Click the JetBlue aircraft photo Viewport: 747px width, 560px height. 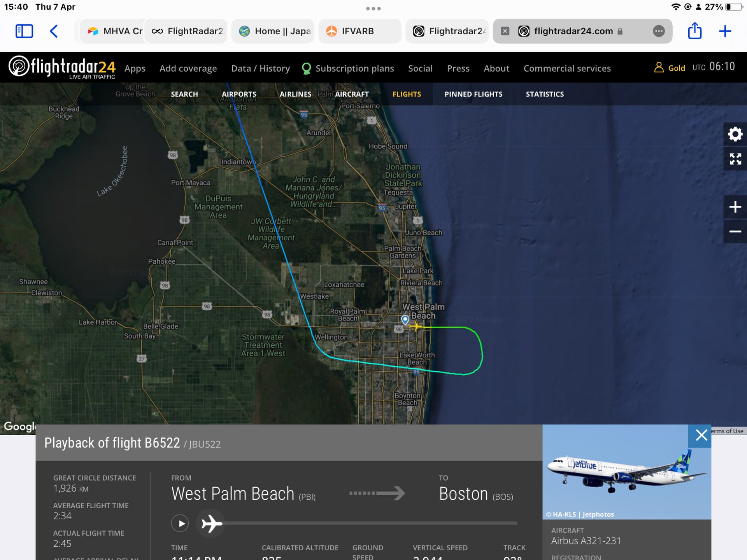point(626,472)
